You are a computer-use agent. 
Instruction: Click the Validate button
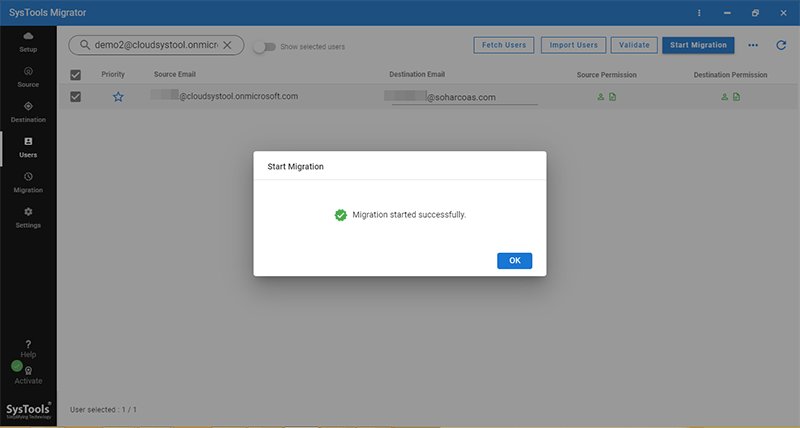(x=634, y=45)
